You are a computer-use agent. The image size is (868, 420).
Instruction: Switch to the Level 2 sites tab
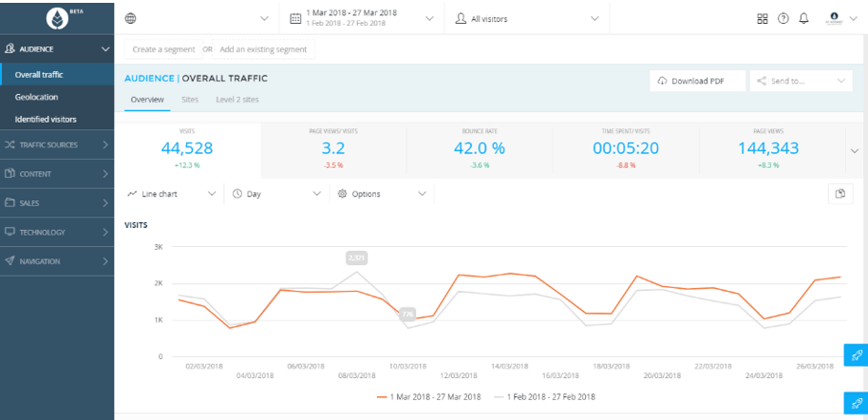(236, 100)
